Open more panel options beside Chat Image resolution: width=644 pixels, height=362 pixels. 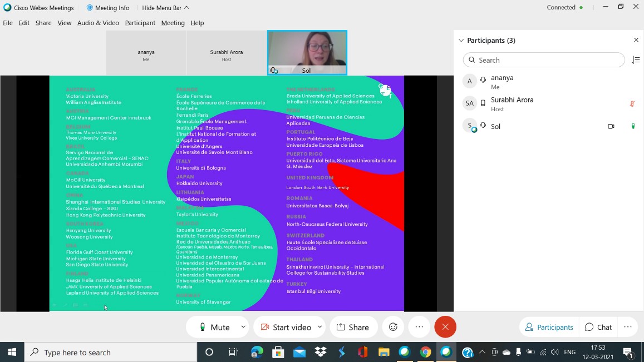(x=627, y=327)
